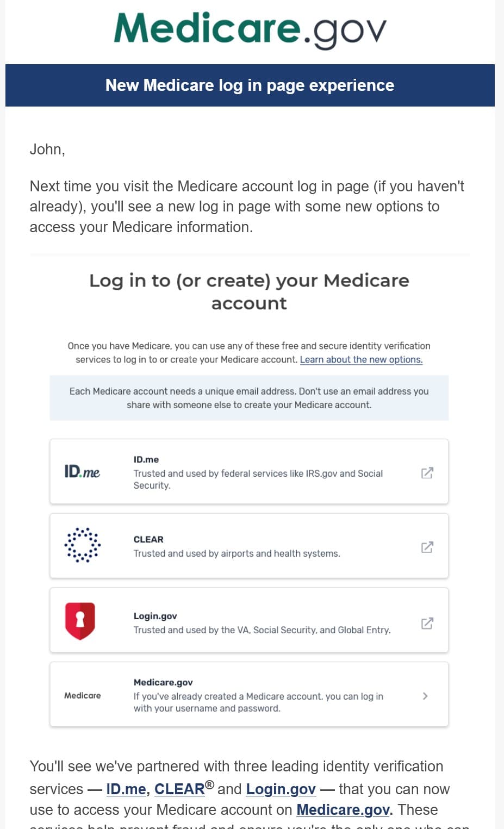Follow the CLEAR link in paragraph

179,789
